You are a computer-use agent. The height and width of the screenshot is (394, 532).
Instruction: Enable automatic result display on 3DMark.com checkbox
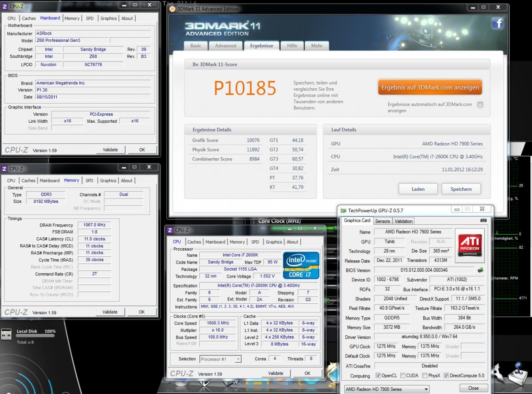480,104
